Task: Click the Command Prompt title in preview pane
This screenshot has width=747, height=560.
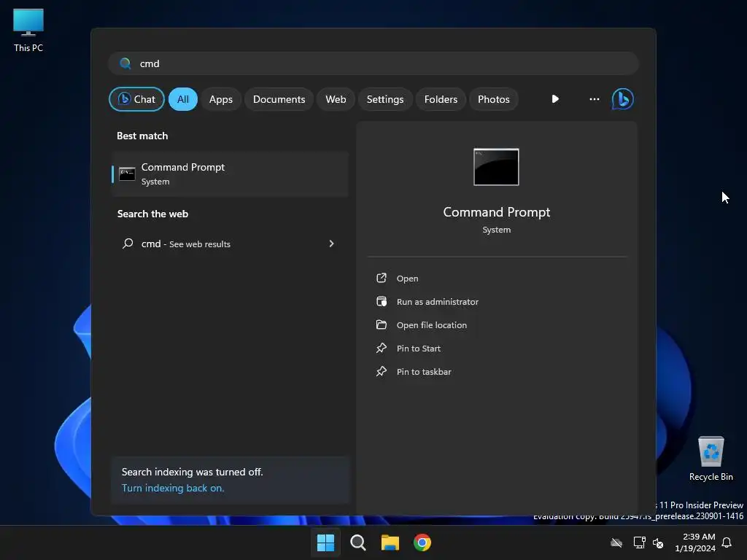Action: tap(496, 212)
